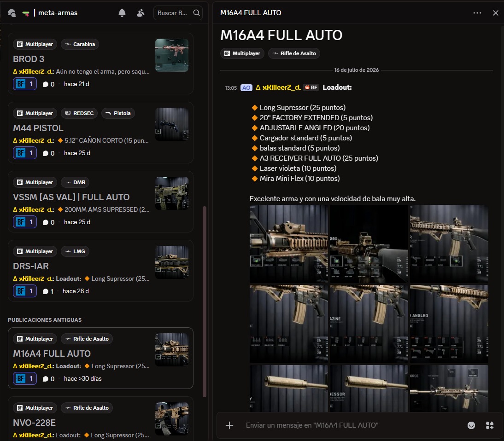
Task: Click the Multiplayer tag in the thread header
Action: coord(242,53)
